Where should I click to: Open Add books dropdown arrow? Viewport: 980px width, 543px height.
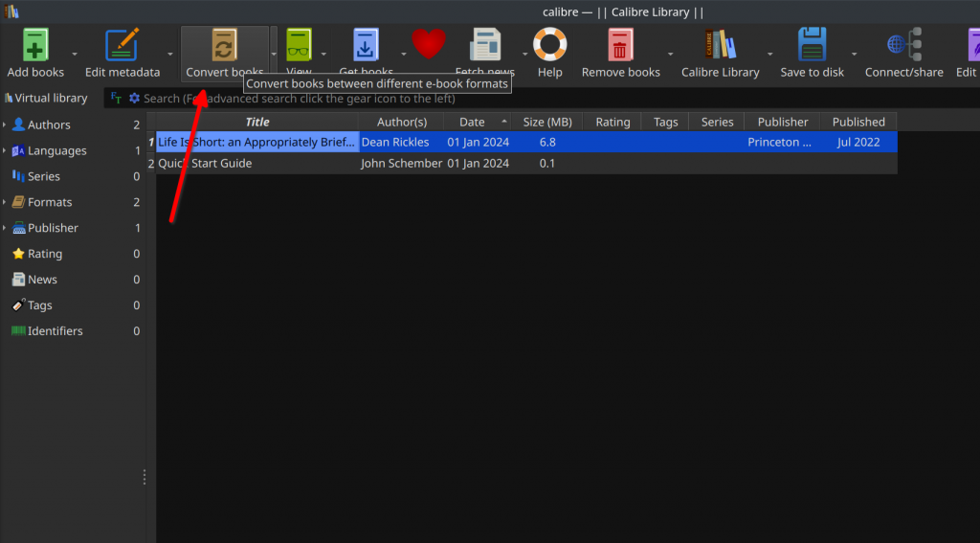click(75, 54)
